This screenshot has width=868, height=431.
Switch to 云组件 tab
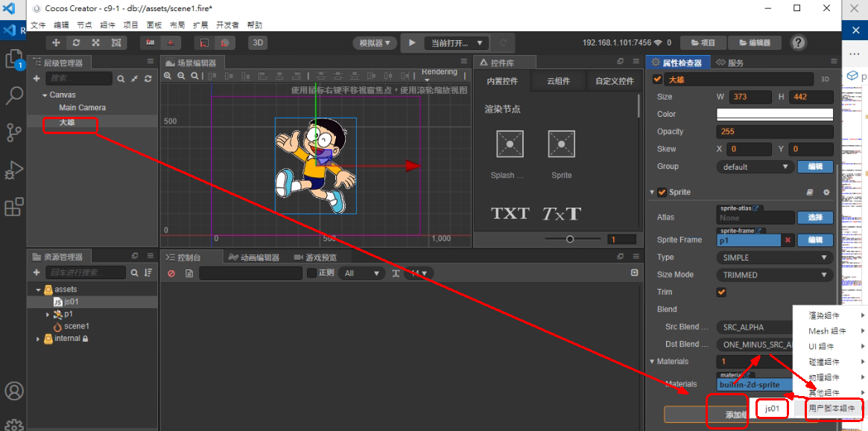[x=559, y=81]
